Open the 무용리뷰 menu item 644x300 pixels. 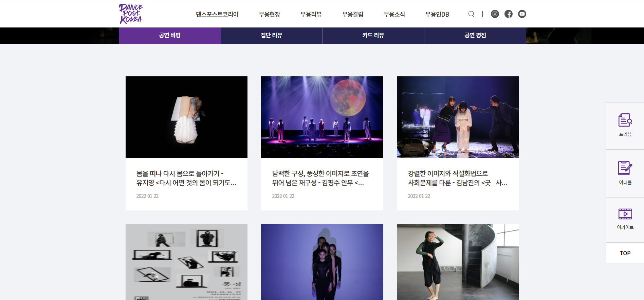click(311, 14)
